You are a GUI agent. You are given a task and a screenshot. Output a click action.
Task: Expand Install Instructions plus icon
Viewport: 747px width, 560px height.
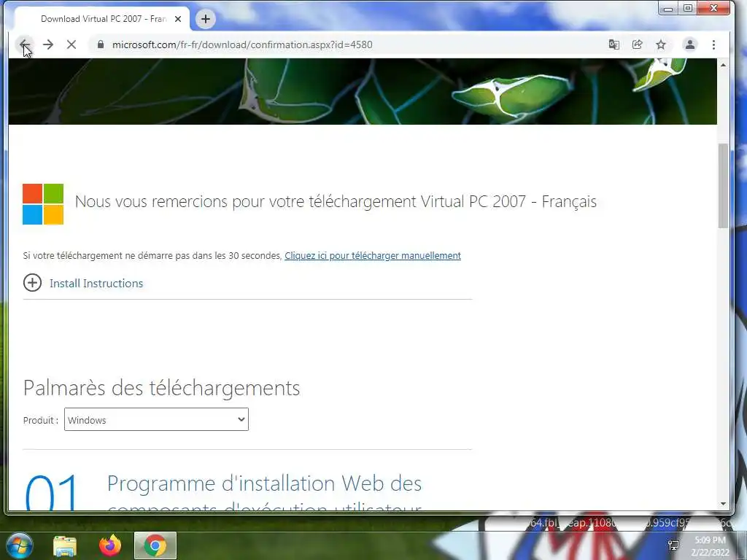(x=32, y=283)
